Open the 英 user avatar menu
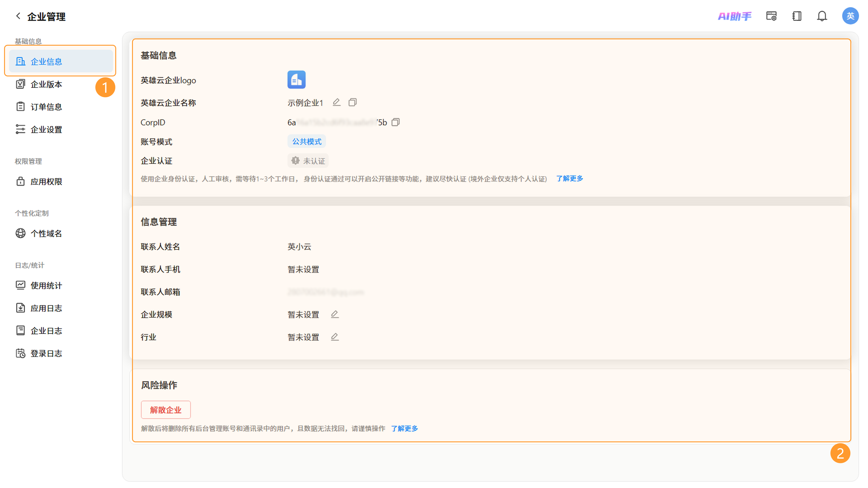The width and height of the screenshot is (868, 488). tap(850, 16)
